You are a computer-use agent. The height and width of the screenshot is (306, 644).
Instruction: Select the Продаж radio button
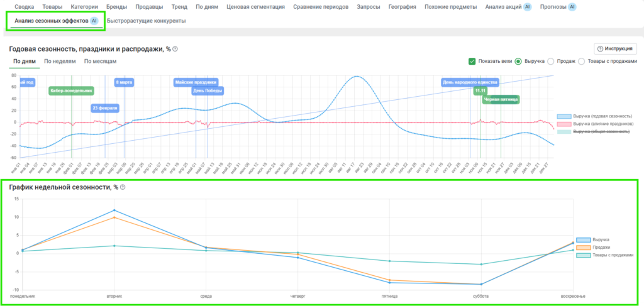(x=551, y=61)
